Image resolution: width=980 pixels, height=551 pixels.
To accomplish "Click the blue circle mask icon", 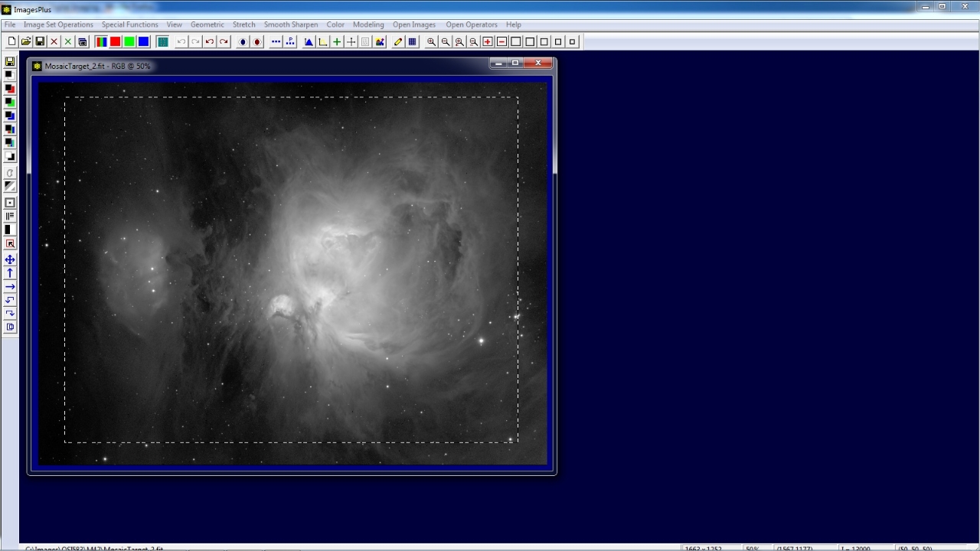I will [x=243, y=41].
